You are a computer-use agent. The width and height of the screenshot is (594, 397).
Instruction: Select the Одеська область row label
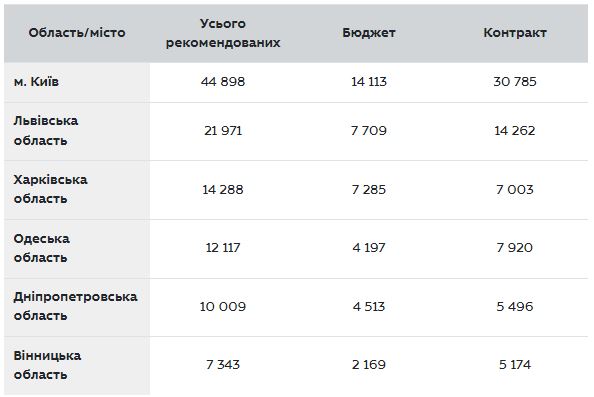(x=42, y=248)
